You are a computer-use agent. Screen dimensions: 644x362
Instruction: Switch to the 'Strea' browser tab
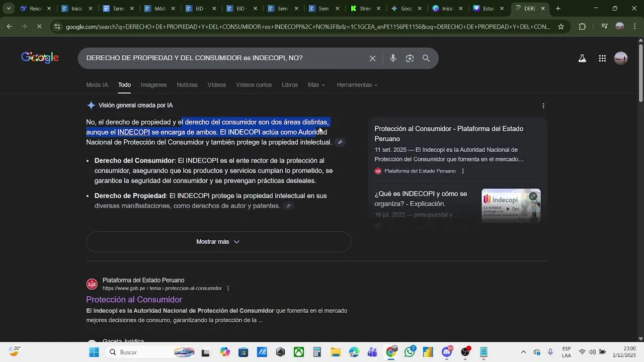pos(366,9)
